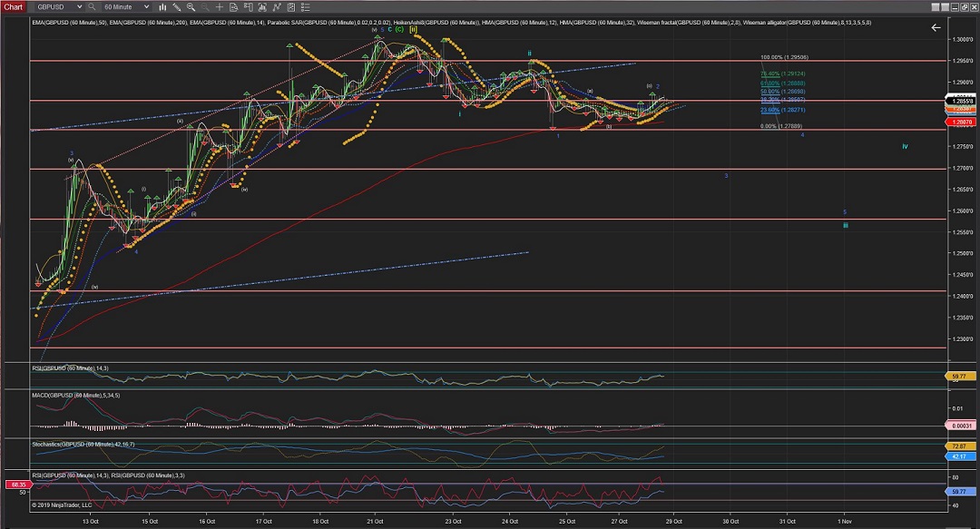Screen dimensions: 980x529
Task: Open the drawing tools pencil icon
Action: [x=176, y=6]
